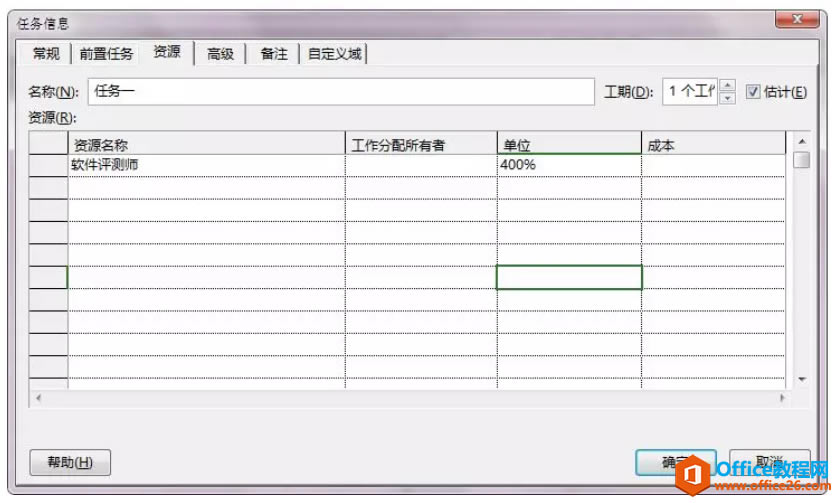Open the 前置任务 tab
The height and width of the screenshot is (503, 838).
click(106, 53)
